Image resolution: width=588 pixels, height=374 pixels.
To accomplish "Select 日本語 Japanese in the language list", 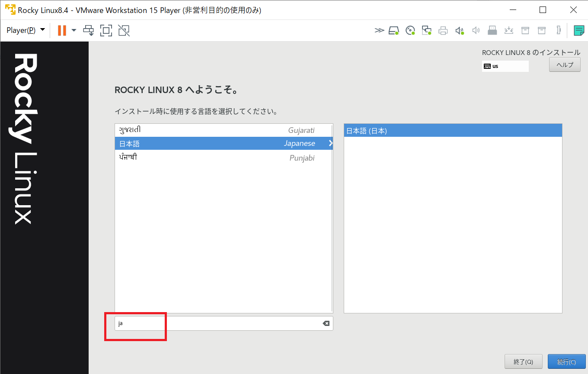I will coord(224,143).
